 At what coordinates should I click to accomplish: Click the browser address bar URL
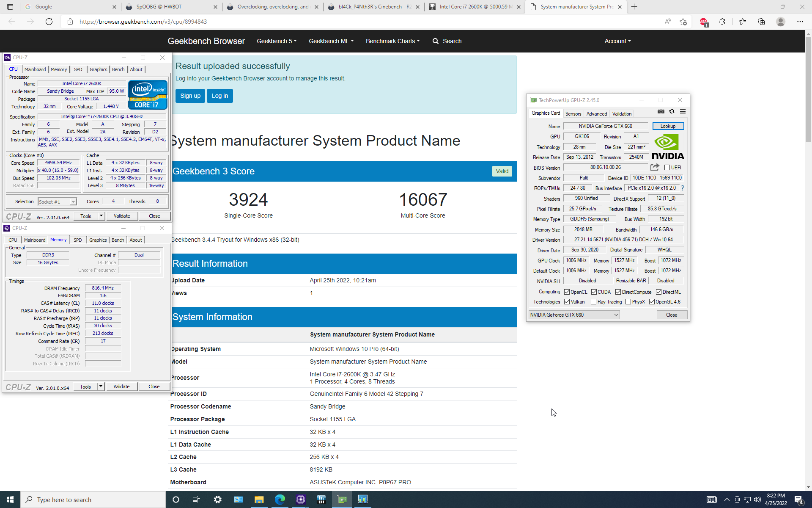143,22
